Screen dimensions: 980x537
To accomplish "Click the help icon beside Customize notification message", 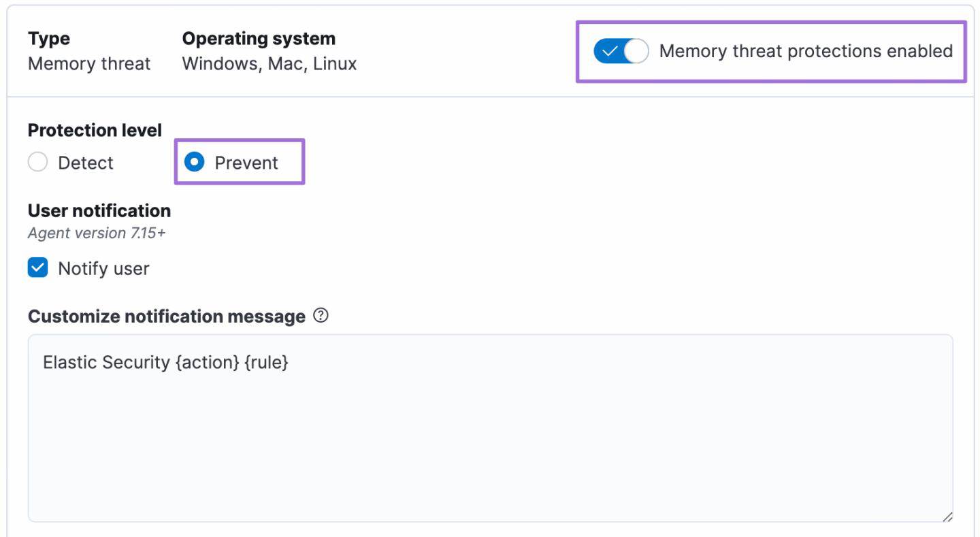I will (x=321, y=316).
